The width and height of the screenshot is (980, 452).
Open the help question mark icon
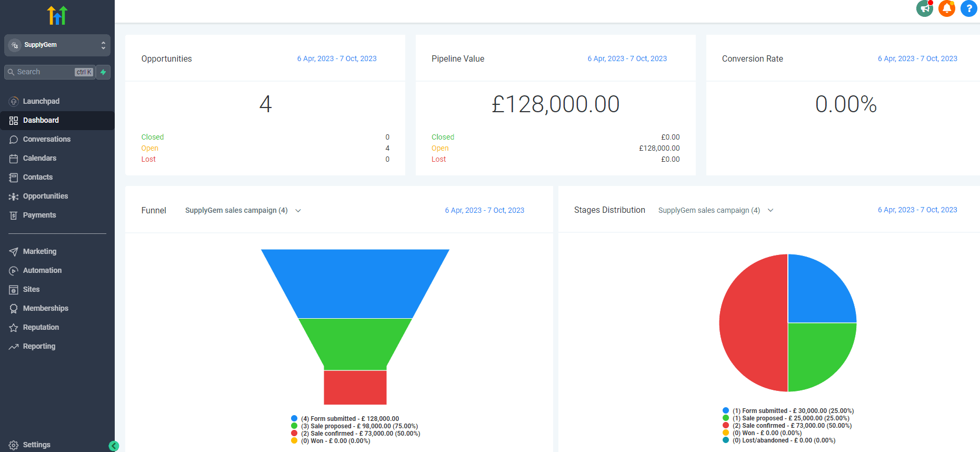(969, 8)
